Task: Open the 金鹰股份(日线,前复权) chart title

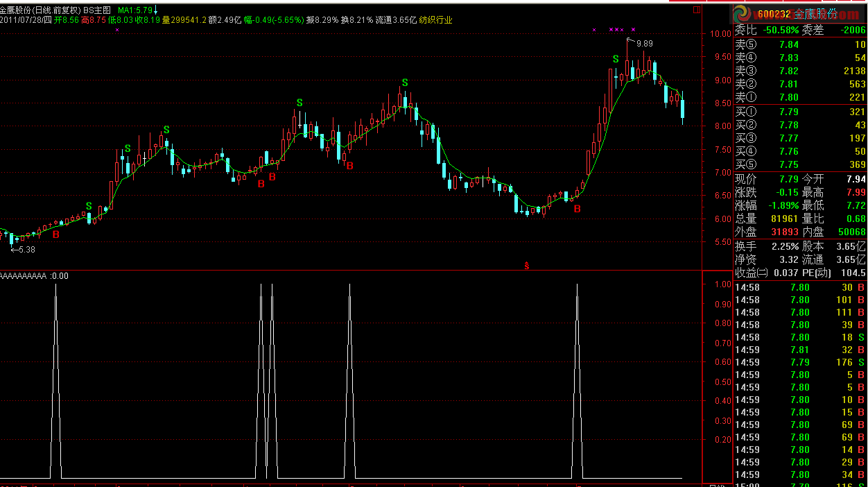Action: pyautogui.click(x=40, y=10)
